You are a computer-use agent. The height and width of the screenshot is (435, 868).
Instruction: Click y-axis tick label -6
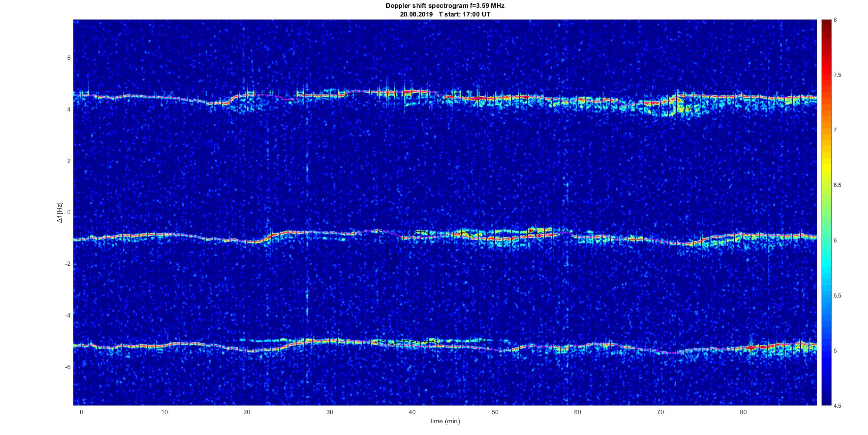tap(67, 367)
